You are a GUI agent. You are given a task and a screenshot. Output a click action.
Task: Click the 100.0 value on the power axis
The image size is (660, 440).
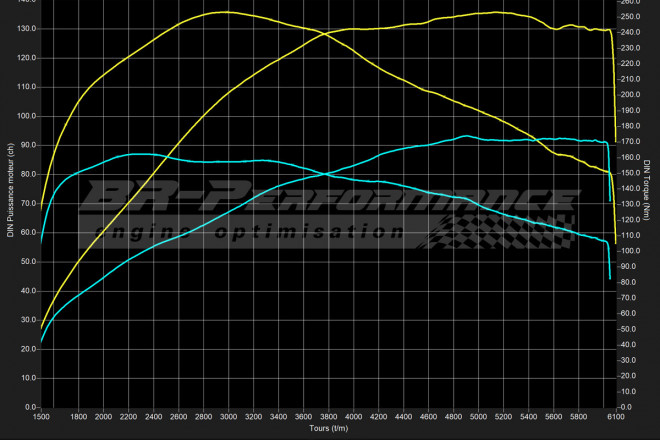[x=25, y=116]
